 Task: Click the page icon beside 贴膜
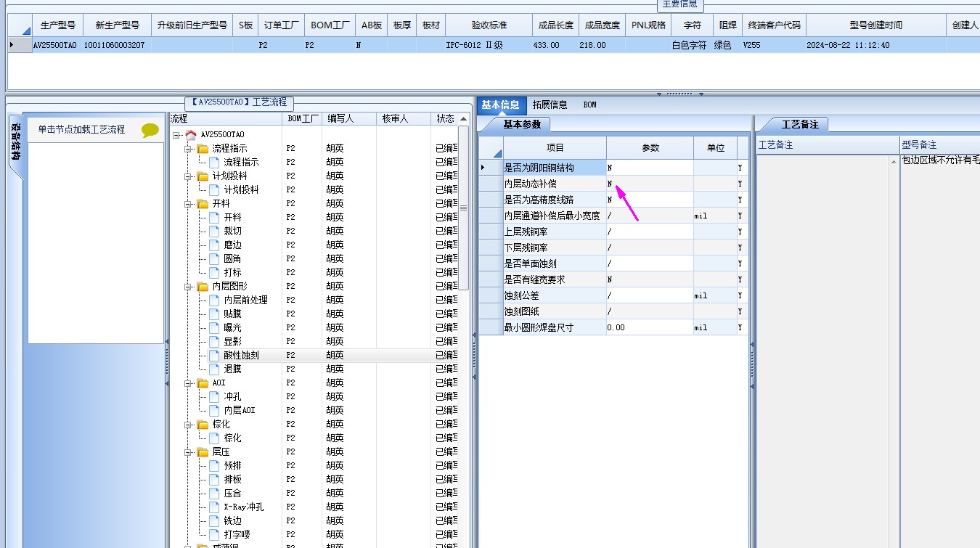coord(214,314)
